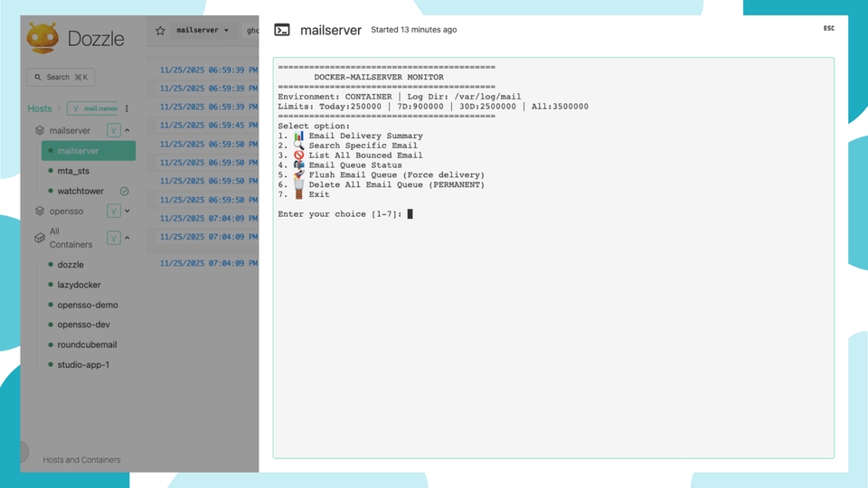Click the List All Bounced Email line
This screenshot has width=868, height=488.
coord(351,155)
